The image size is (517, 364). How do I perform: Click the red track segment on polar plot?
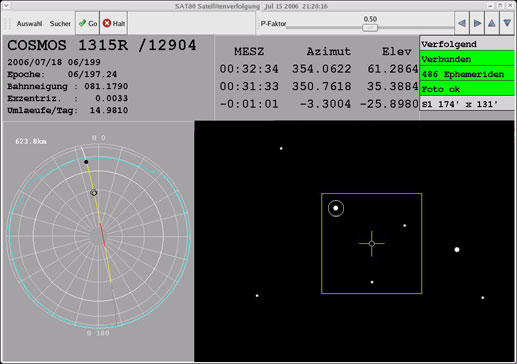point(102,234)
